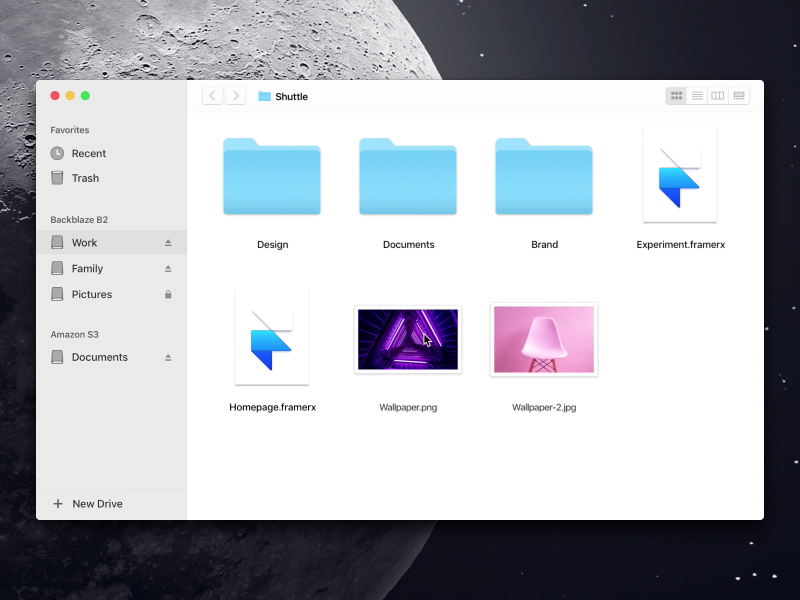Image resolution: width=800 pixels, height=600 pixels.
Task: Click the Recent clock icon
Action: pos(57,153)
